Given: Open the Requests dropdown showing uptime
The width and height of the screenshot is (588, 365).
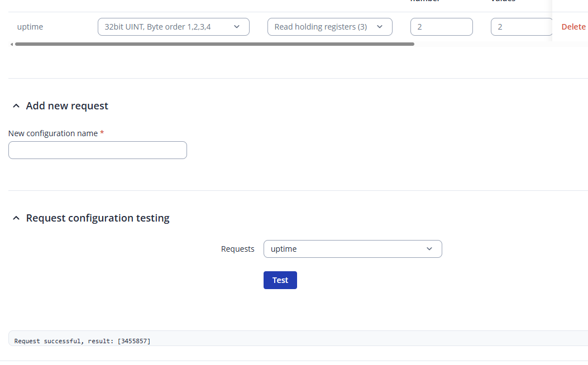Looking at the screenshot, I should [352, 249].
